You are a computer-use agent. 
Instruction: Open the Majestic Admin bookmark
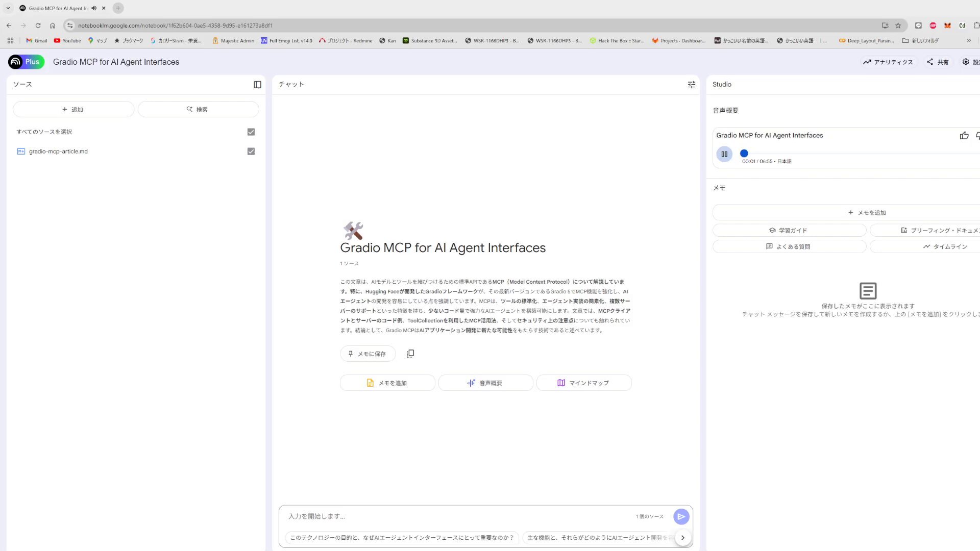tap(233, 41)
